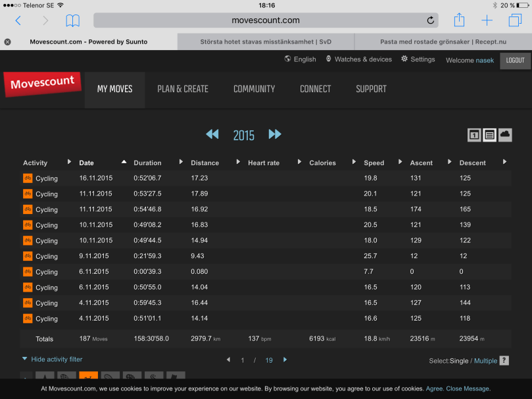The image size is (532, 399).
Task: Tap the movescount.com address field
Action: tap(266, 20)
